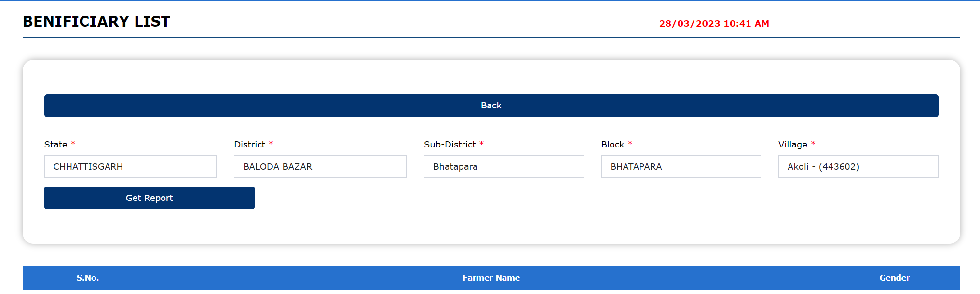Click the District field label
The width and height of the screenshot is (980, 294).
(x=249, y=145)
